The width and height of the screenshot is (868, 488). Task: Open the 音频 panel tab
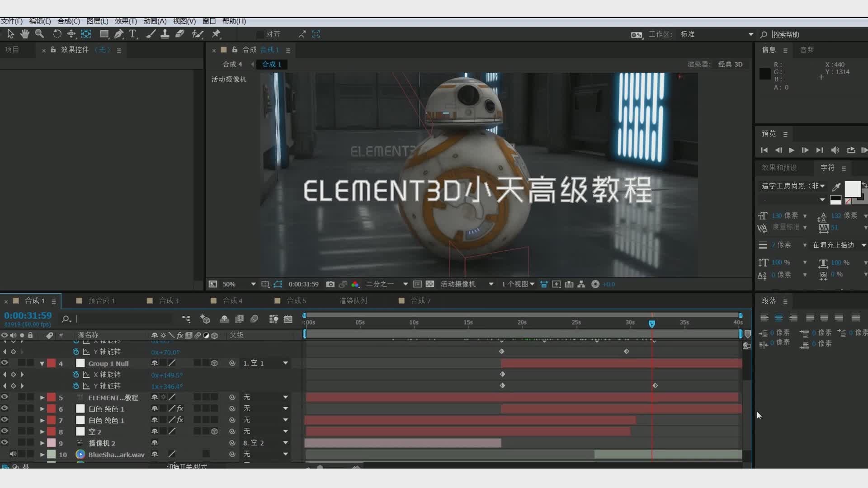pyautogui.click(x=807, y=50)
